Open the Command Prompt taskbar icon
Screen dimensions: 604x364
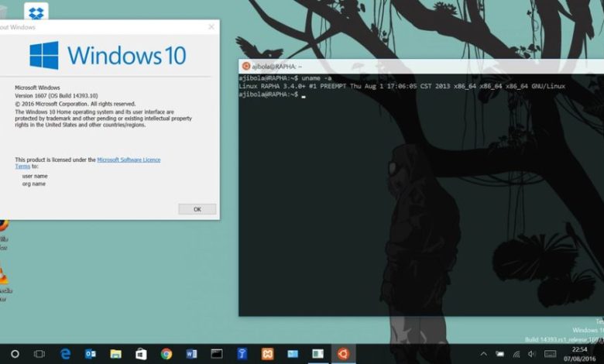tap(217, 354)
